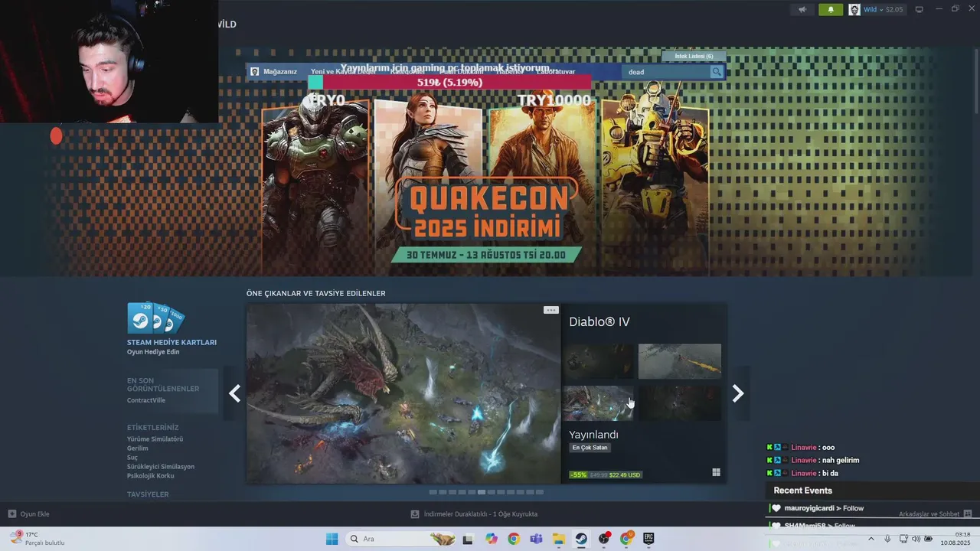The image size is (980, 551).
Task: Click the -55% $22.49 USD price box
Action: pyautogui.click(x=605, y=474)
